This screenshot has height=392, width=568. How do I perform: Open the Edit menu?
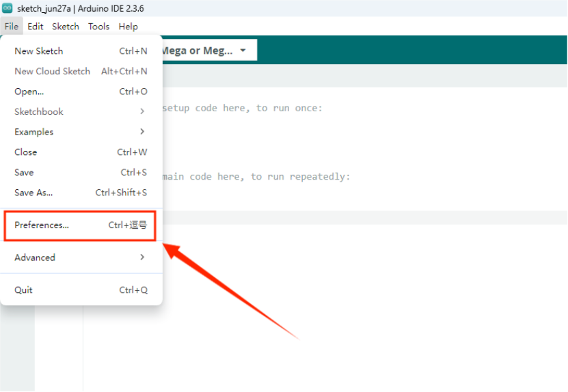coord(36,27)
